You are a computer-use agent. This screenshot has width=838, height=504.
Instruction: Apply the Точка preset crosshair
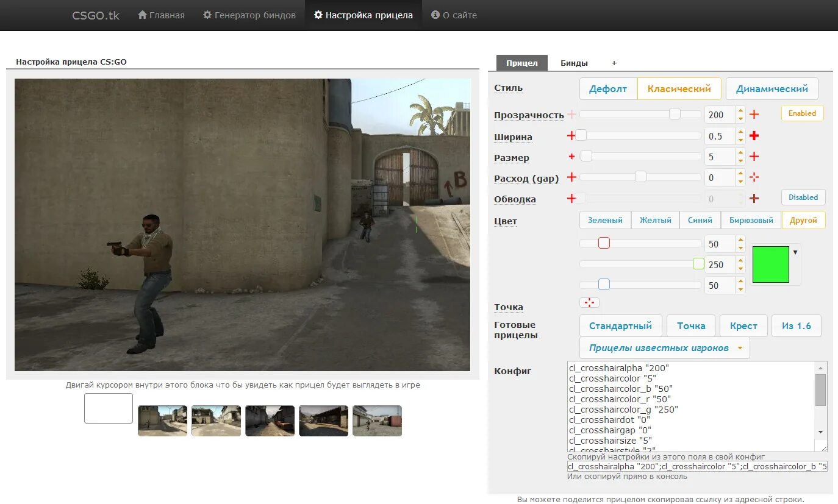(x=690, y=326)
